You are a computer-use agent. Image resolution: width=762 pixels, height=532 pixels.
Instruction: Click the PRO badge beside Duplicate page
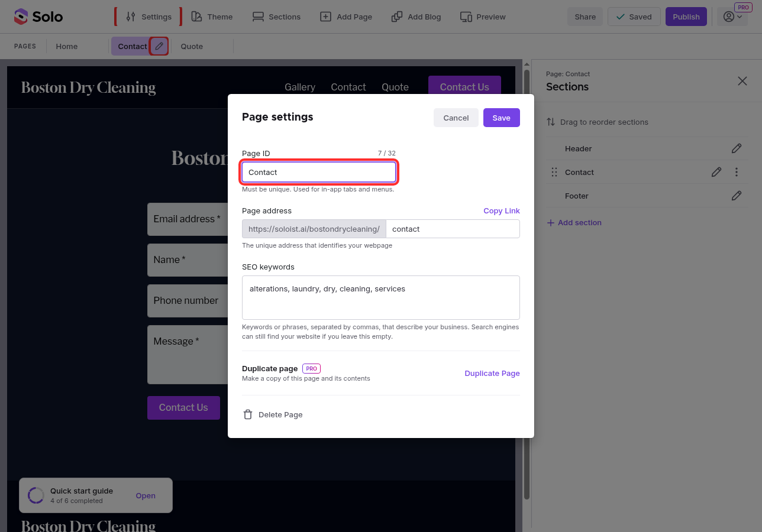tap(311, 368)
